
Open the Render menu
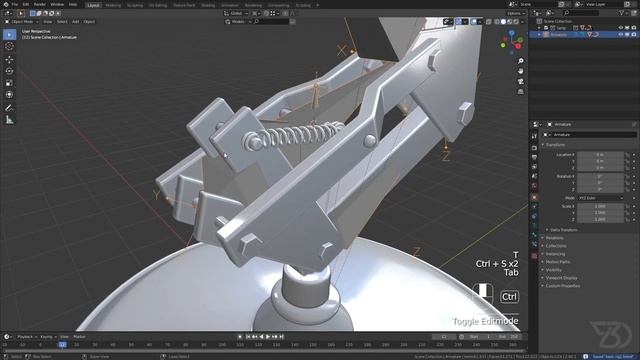(40, 4)
